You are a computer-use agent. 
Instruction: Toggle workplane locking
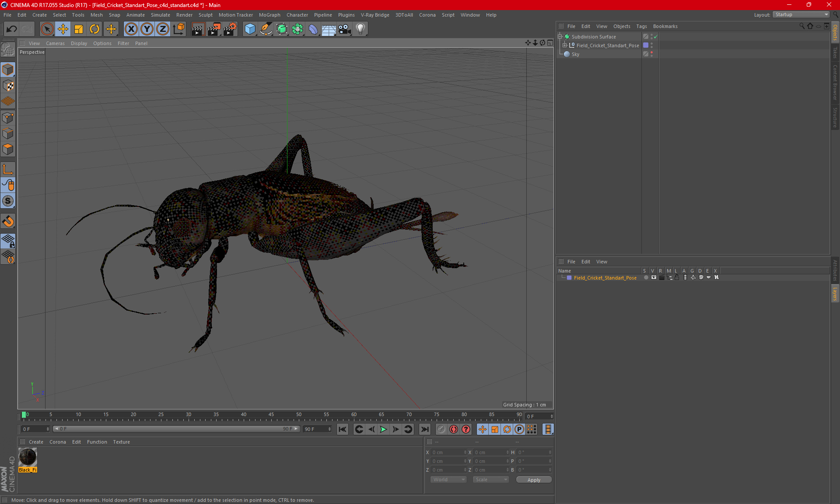coord(8,241)
